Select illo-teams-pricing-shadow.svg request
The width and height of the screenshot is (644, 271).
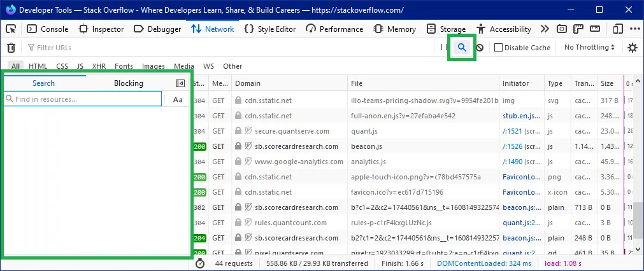[413, 101]
